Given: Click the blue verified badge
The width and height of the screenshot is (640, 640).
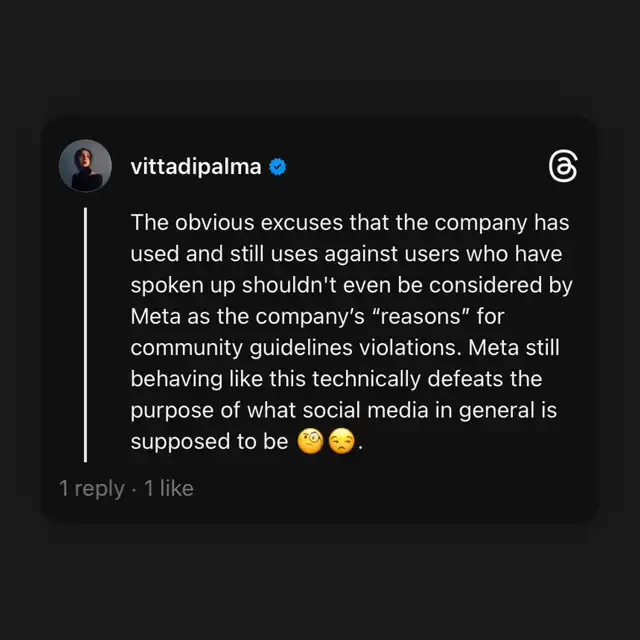Looking at the screenshot, I should 278,167.
